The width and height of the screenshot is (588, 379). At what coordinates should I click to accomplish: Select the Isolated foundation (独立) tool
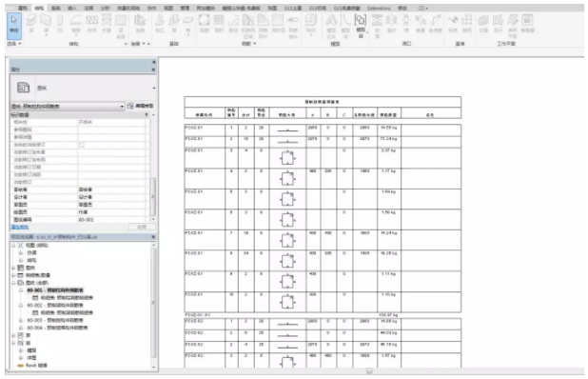click(x=160, y=24)
